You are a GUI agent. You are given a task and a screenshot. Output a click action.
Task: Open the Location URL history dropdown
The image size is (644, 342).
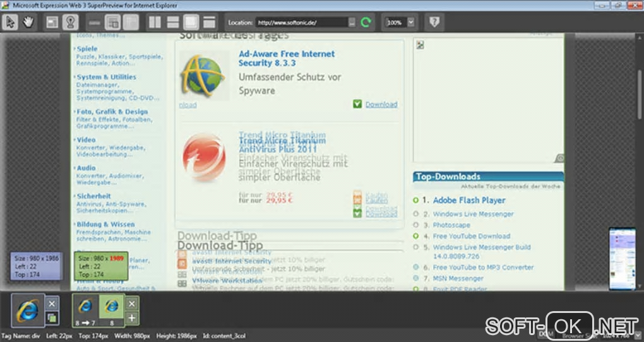pyautogui.click(x=352, y=22)
